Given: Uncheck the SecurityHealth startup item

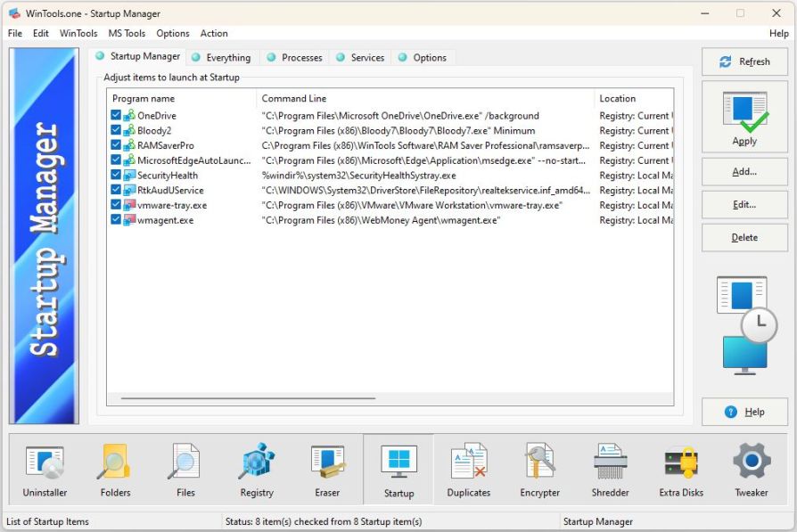Looking at the screenshot, I should (116, 176).
